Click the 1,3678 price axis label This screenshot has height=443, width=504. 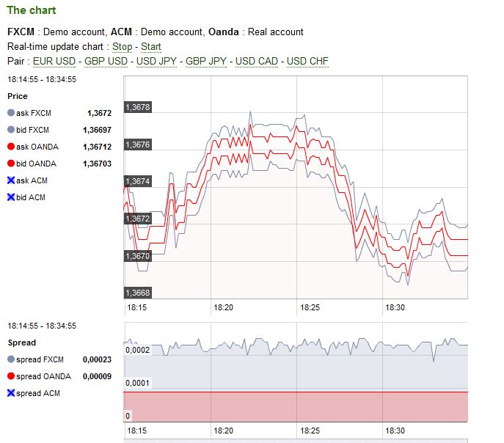point(138,107)
